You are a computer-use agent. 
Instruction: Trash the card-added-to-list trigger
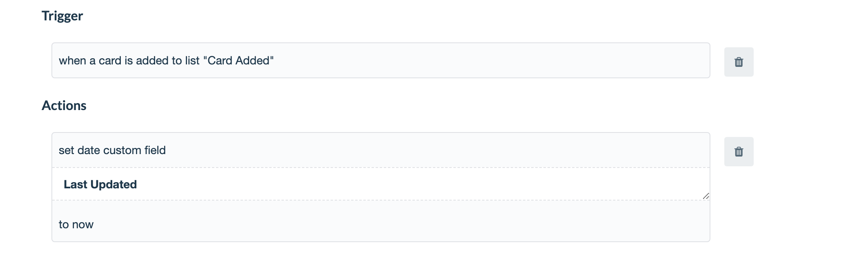pos(739,62)
